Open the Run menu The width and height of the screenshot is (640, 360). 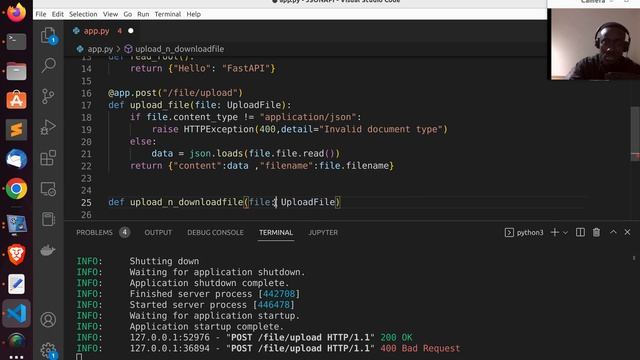143,14
